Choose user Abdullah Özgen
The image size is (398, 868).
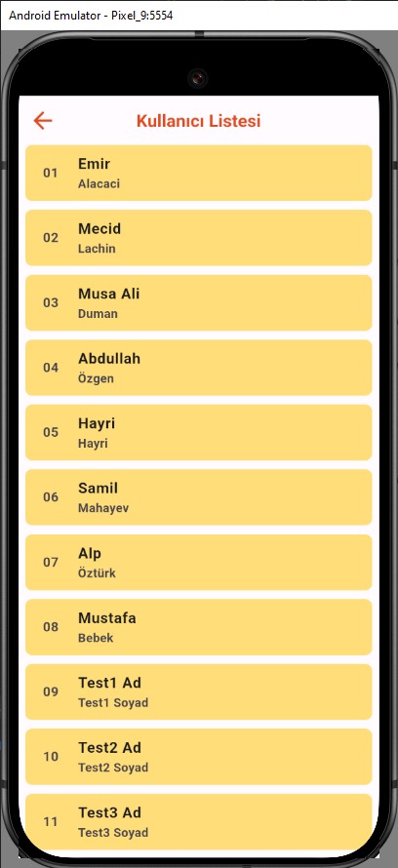pos(199,368)
